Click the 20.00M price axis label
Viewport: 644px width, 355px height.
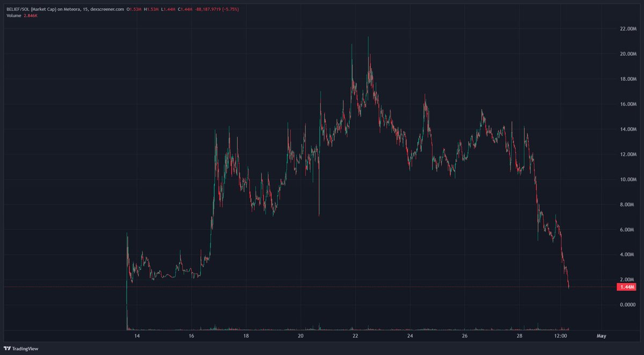(627, 54)
